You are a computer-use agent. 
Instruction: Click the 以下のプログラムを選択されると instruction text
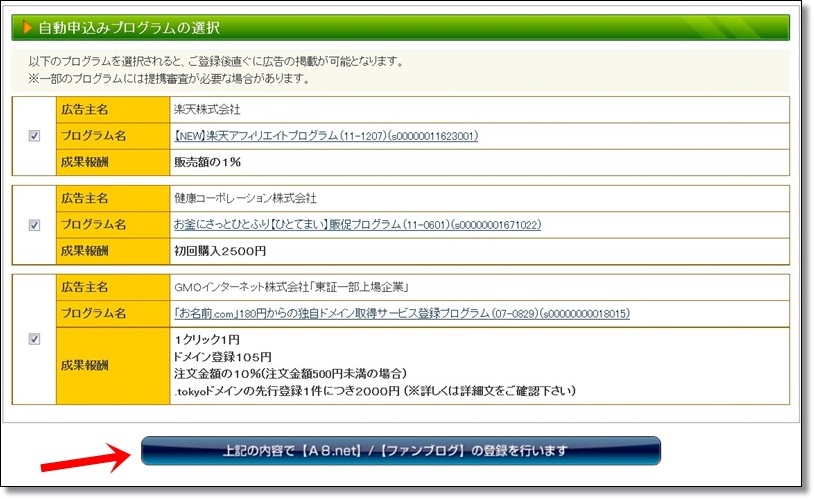point(216,62)
